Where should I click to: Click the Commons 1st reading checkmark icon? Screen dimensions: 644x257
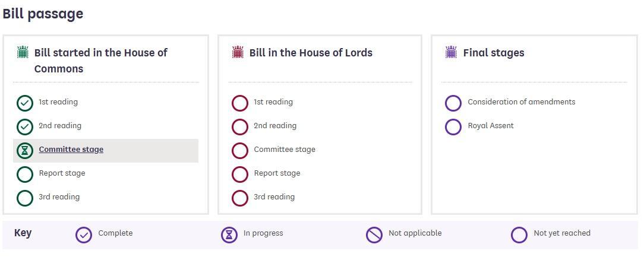click(25, 103)
